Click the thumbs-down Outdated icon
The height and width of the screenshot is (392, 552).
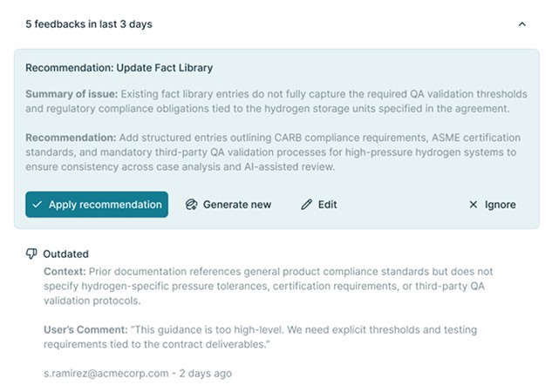[31, 253]
